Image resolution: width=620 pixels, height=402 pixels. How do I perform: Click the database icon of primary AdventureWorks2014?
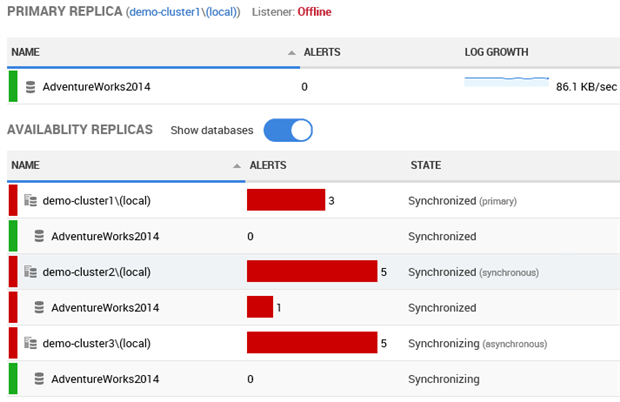[x=30, y=87]
